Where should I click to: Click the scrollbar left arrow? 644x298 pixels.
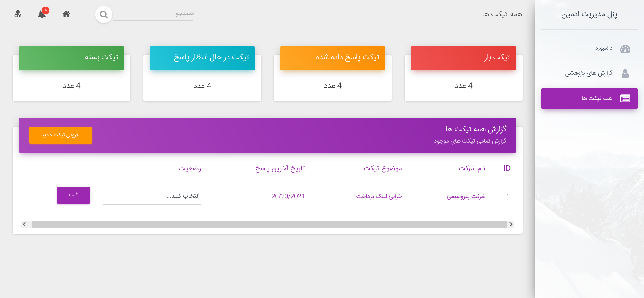click(24, 224)
